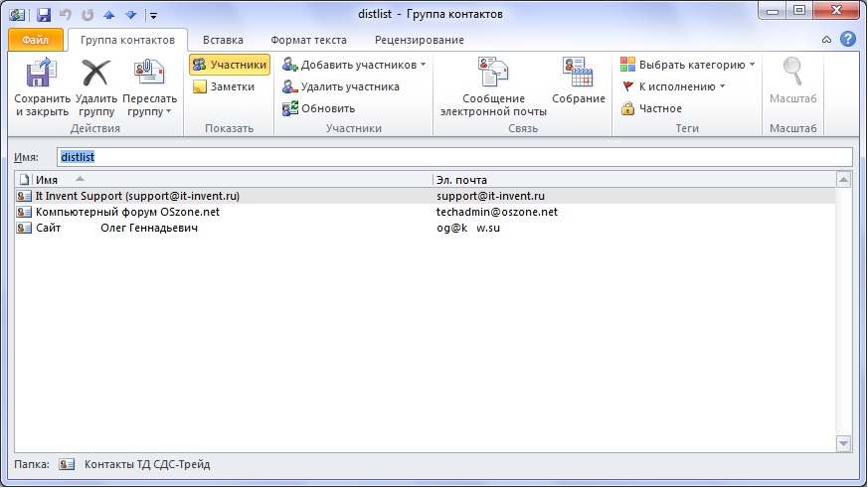This screenshot has height=488, width=868.
Task: Click contact card icon for It Invent Support
Action: [x=24, y=196]
